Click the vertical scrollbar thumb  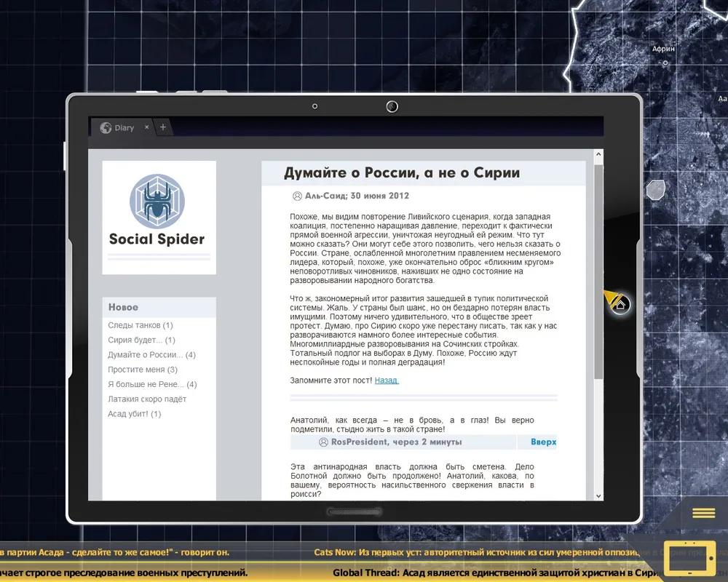(598, 271)
